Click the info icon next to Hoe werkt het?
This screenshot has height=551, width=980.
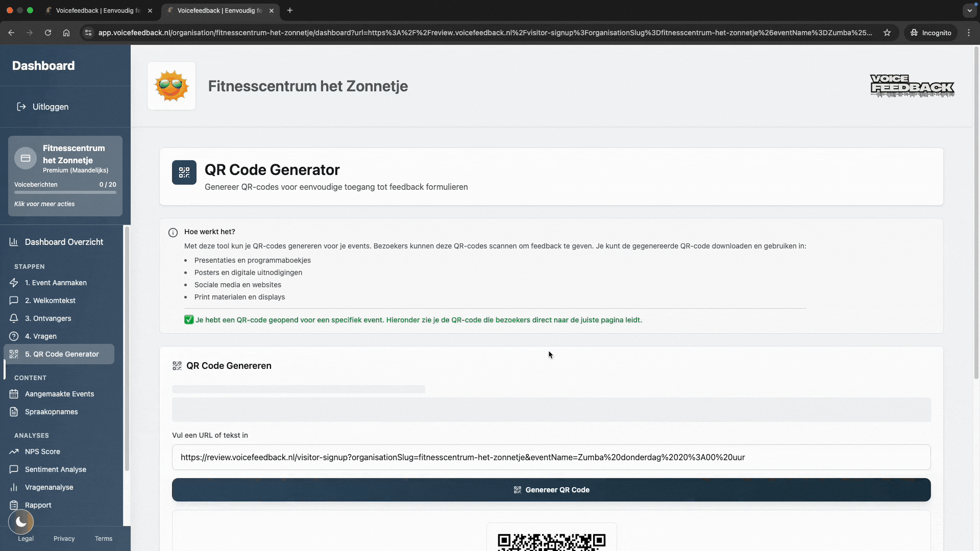pos(173,233)
